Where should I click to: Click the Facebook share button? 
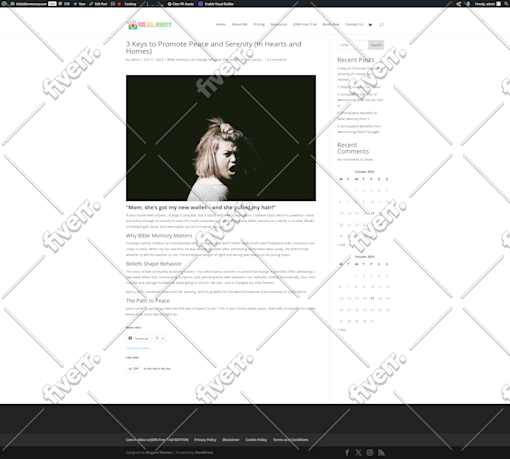click(x=138, y=338)
